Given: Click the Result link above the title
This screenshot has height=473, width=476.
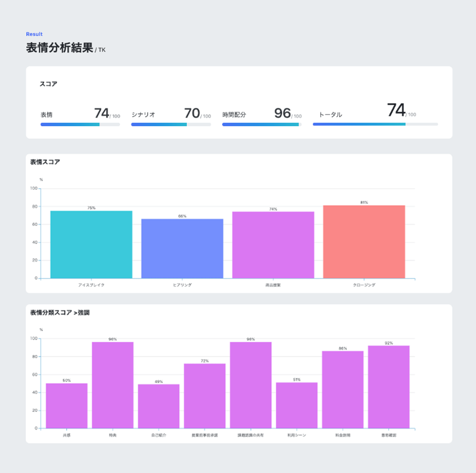Looking at the screenshot, I should tap(34, 34).
